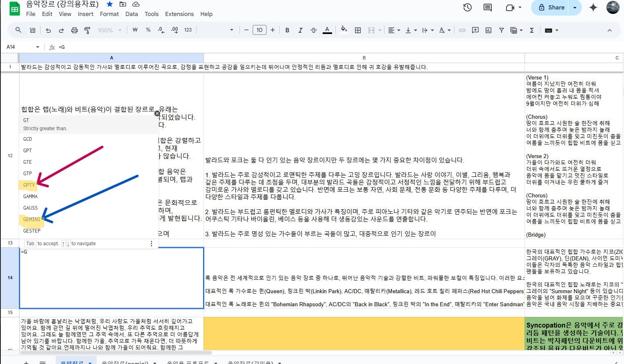The height and width of the screenshot is (364, 624).
Task: Open version history clock icon
Action: click(467, 7)
